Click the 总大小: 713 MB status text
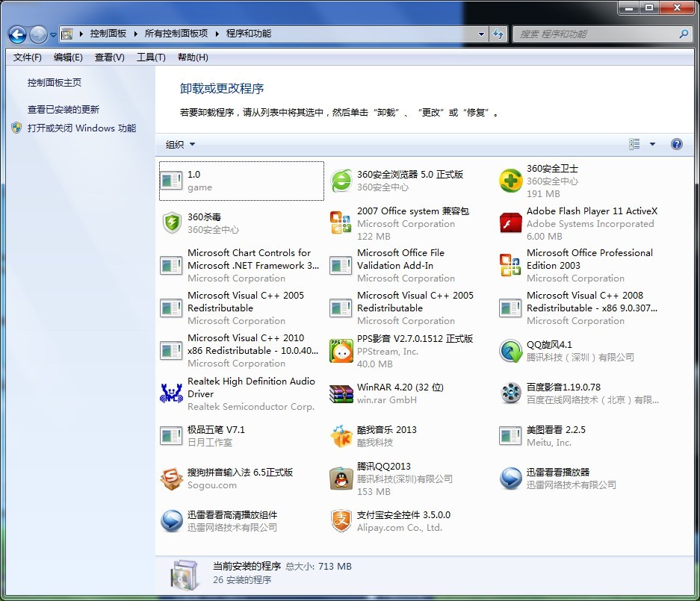 [318, 566]
